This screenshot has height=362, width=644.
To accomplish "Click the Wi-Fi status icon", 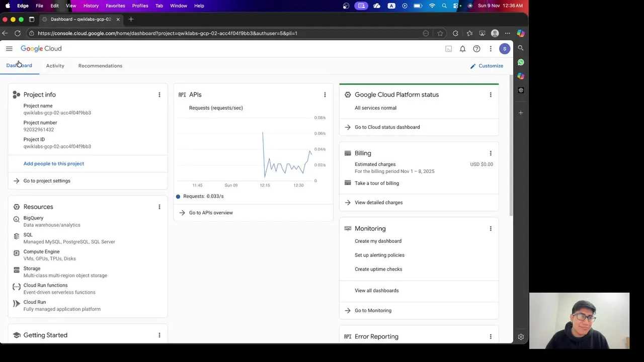I will [x=432, y=6].
